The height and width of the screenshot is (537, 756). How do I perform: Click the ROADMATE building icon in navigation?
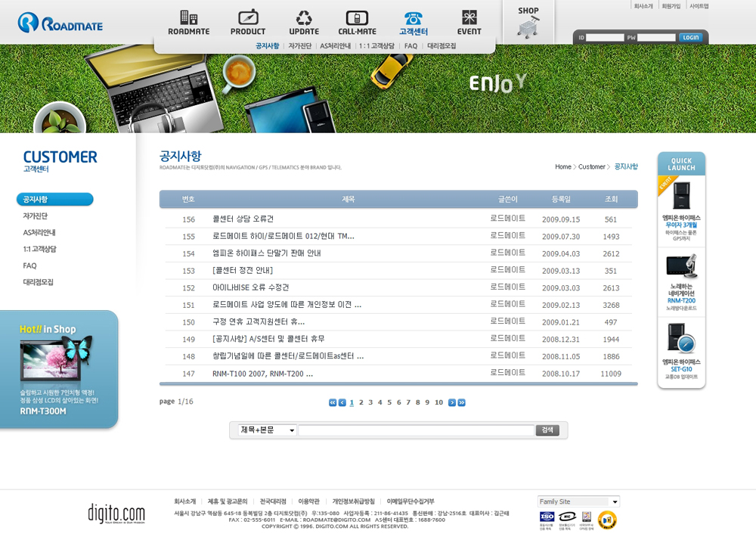point(188,18)
